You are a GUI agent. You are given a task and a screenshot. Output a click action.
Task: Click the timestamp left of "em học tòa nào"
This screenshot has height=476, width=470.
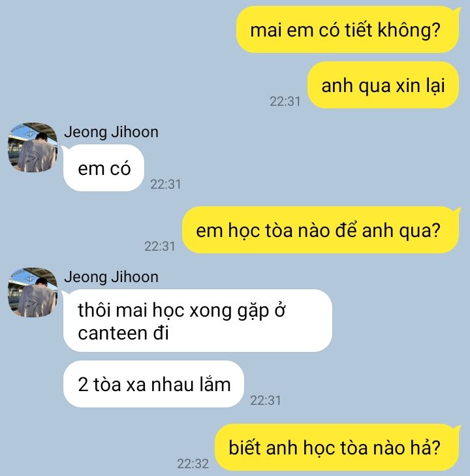pos(160,246)
